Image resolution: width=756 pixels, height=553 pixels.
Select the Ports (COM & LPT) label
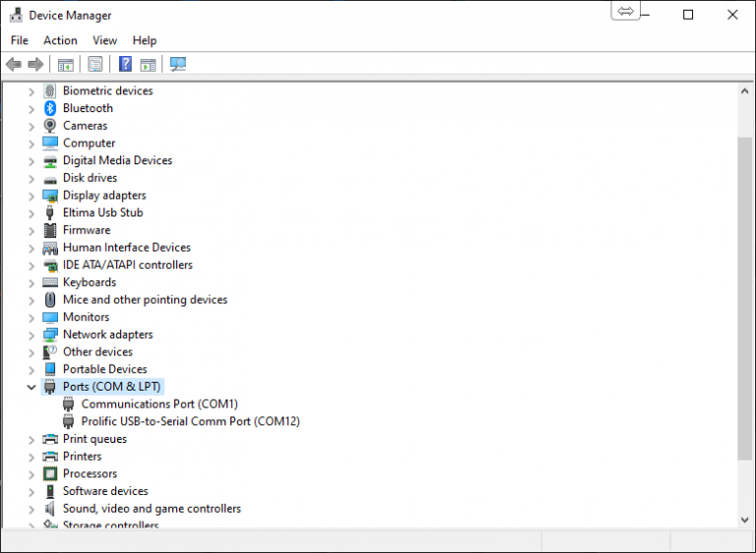[x=111, y=387]
